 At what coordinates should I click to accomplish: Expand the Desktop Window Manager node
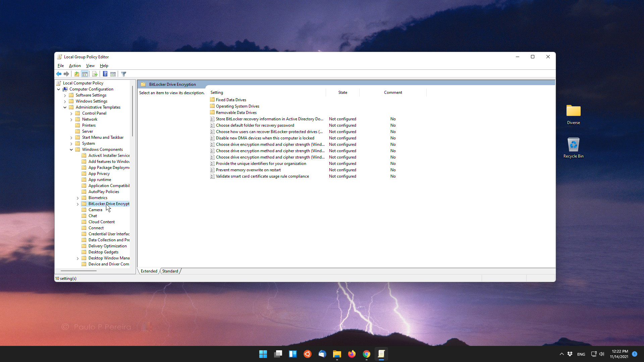78,258
